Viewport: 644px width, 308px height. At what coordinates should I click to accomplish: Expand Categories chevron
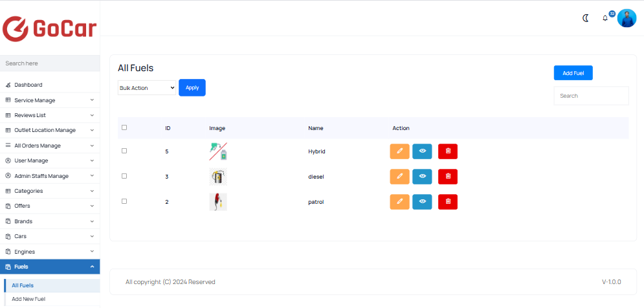(92, 190)
